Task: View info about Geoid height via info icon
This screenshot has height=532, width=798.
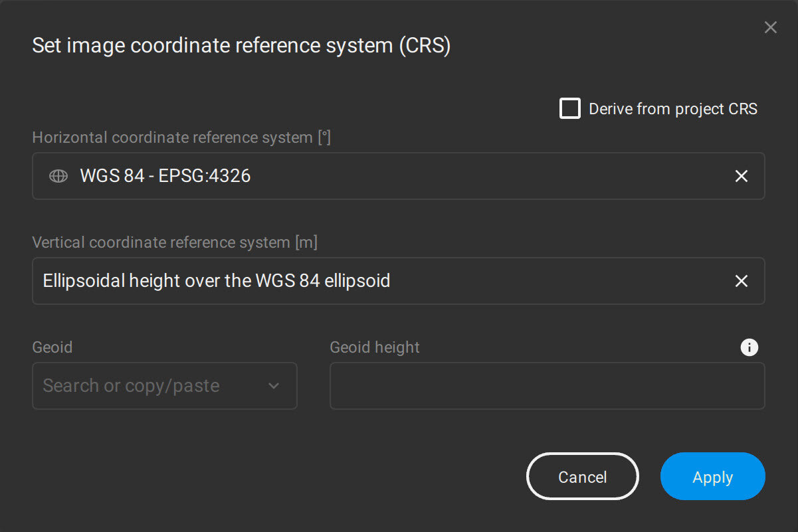Action: point(749,347)
